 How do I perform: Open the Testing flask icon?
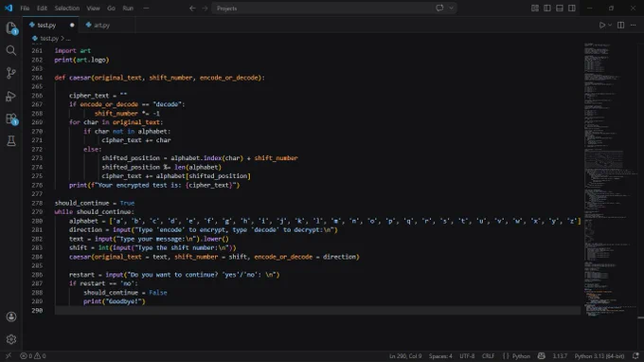coord(11,141)
